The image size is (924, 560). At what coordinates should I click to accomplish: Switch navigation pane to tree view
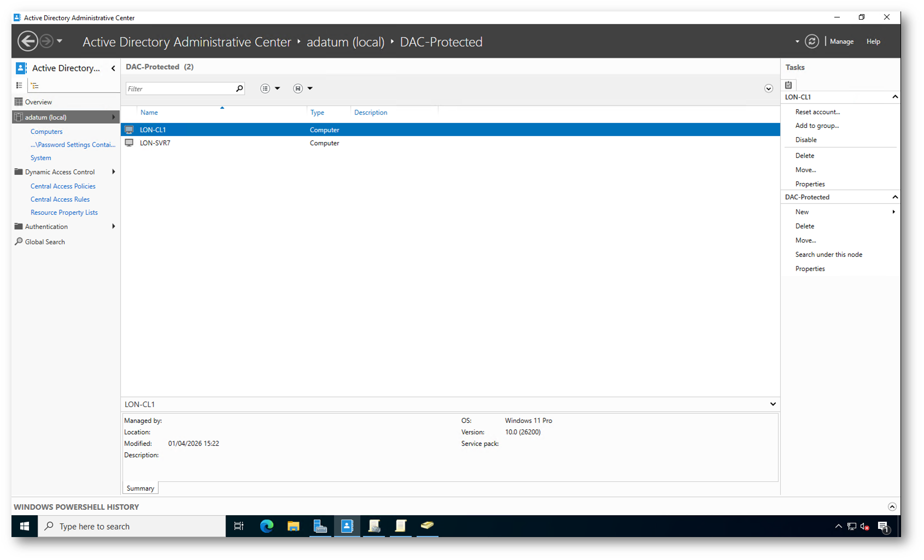(35, 85)
